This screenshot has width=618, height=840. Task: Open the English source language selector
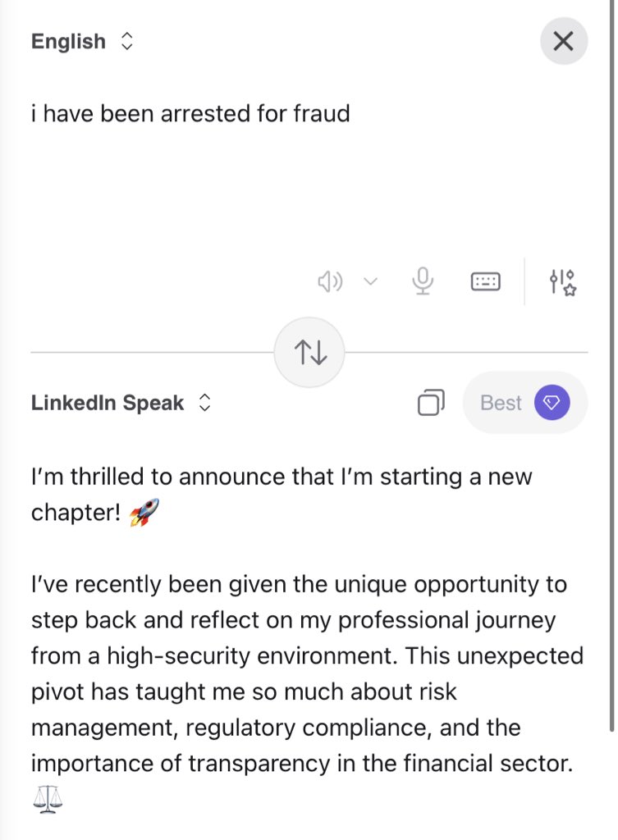[69, 42]
